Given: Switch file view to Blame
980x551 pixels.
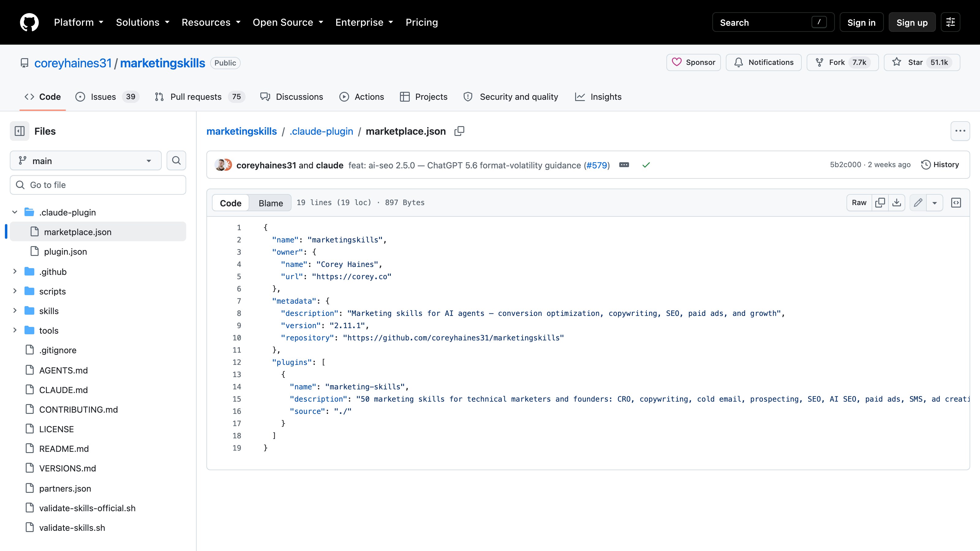Looking at the screenshot, I should [x=270, y=203].
